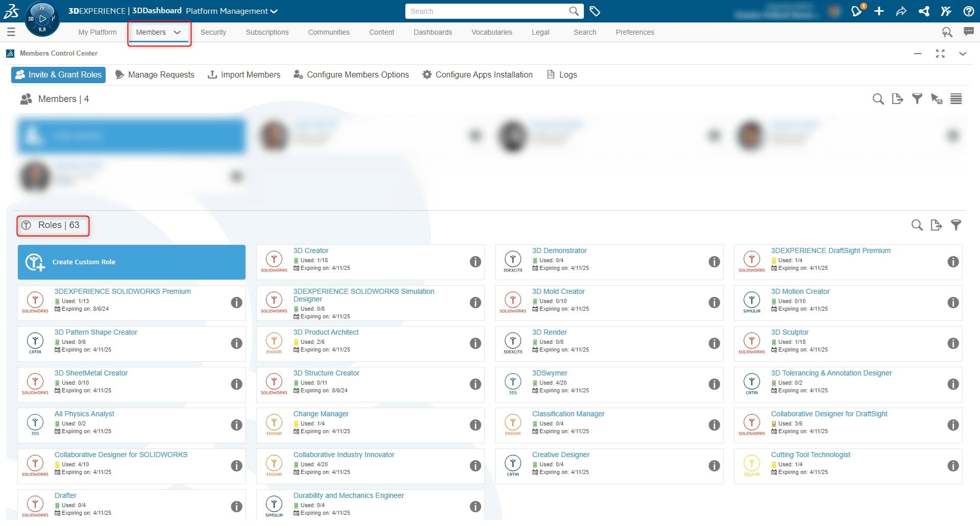Show info for the 3D Demonstrator role

click(x=714, y=262)
